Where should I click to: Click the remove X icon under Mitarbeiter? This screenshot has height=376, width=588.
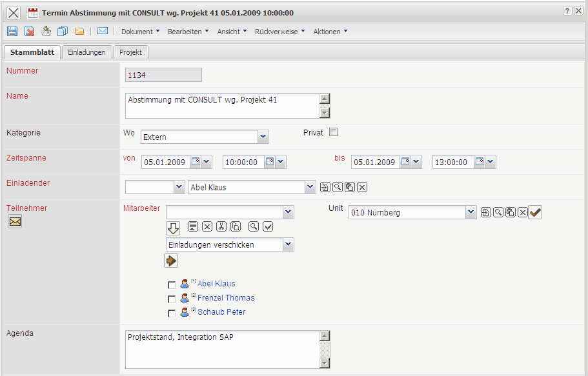pos(207,226)
